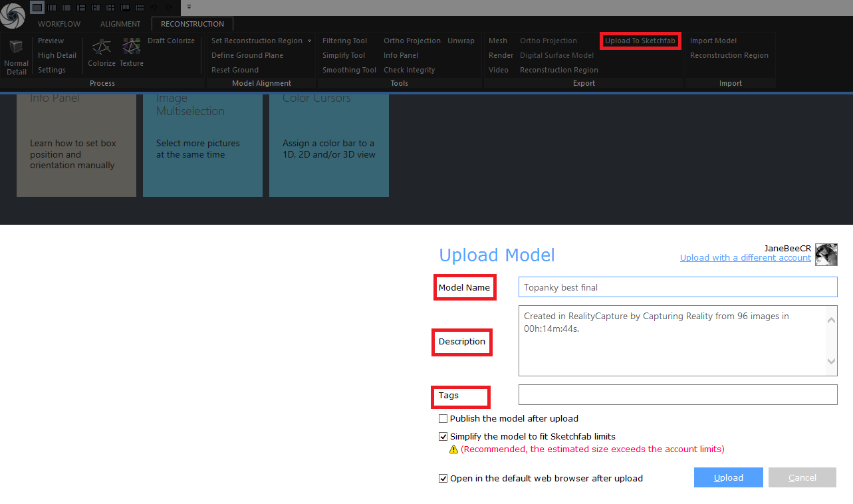The height and width of the screenshot is (504, 853).
Task: Click Define Ground Plane
Action: 247,55
